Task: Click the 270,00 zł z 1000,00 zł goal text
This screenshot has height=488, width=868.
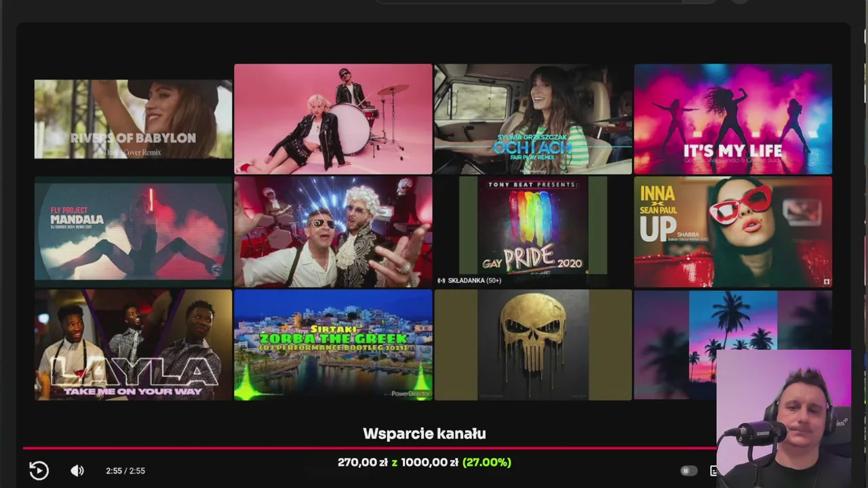Action: [x=425, y=462]
